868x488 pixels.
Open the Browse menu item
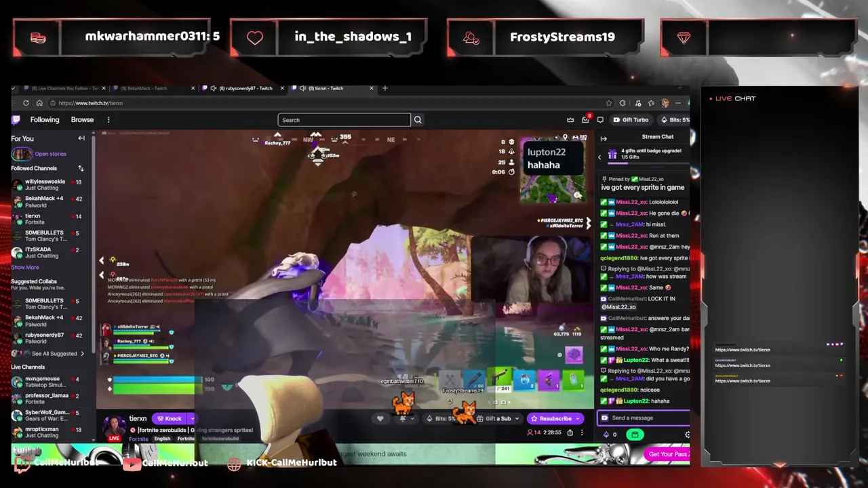[82, 120]
